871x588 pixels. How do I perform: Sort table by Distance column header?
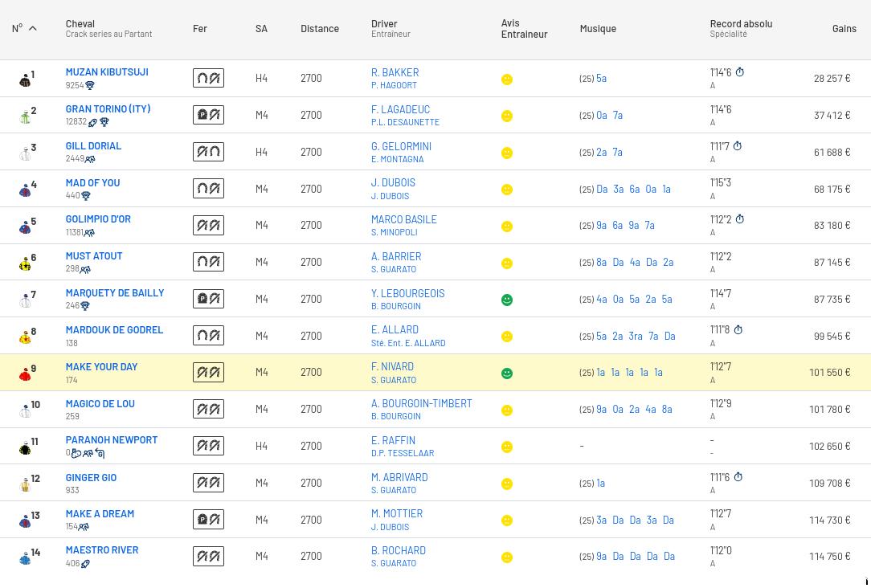click(x=319, y=29)
